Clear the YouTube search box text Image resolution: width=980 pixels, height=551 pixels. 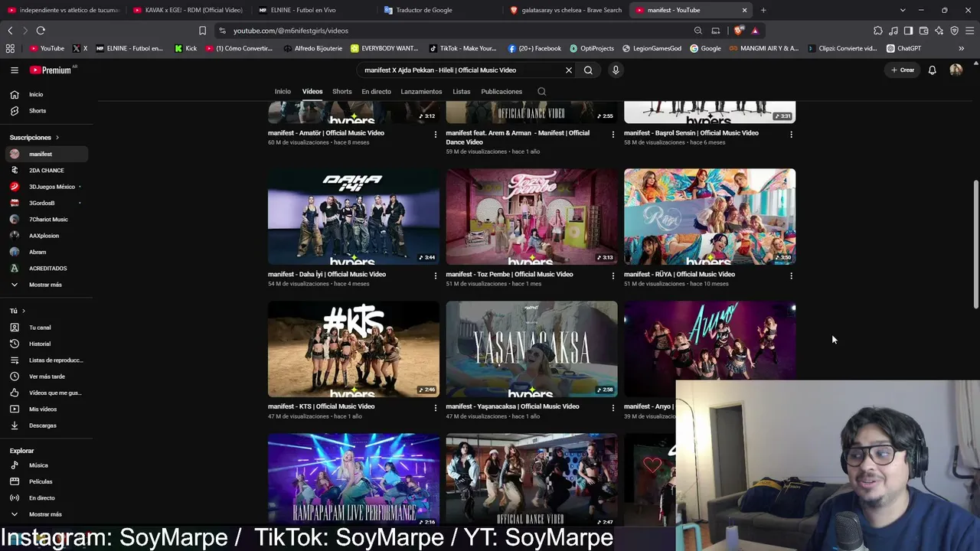tap(569, 70)
